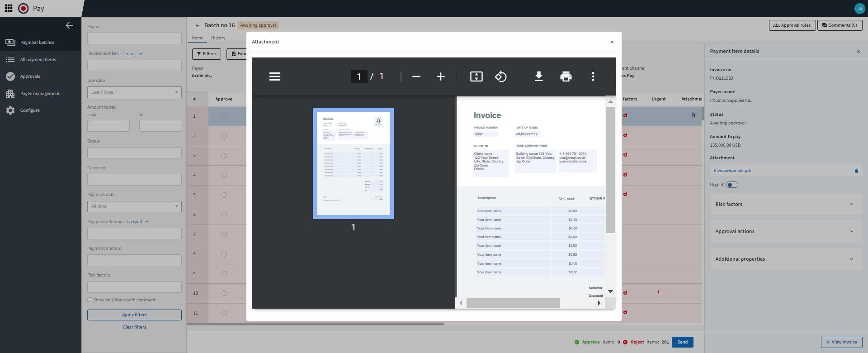Select approve radio for row 3

click(224, 156)
